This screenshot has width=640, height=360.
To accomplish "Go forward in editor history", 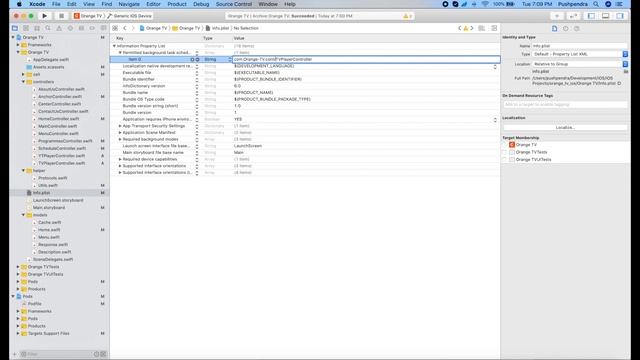I will 133,28.
